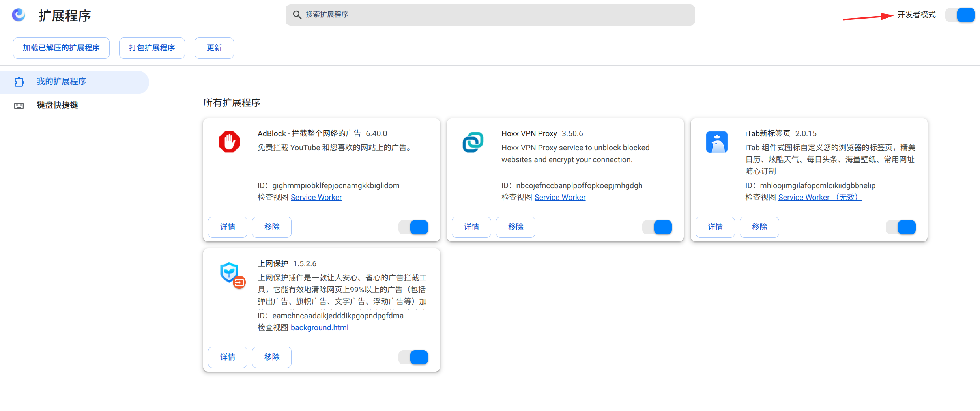Disable the Hoxx VPN Proxy toggle

657,227
